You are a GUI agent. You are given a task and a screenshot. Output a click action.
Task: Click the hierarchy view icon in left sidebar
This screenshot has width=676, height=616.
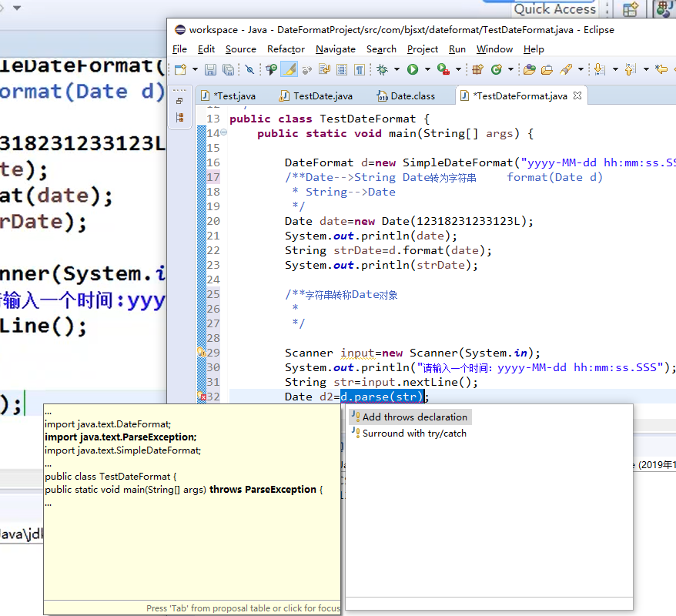[179, 117]
